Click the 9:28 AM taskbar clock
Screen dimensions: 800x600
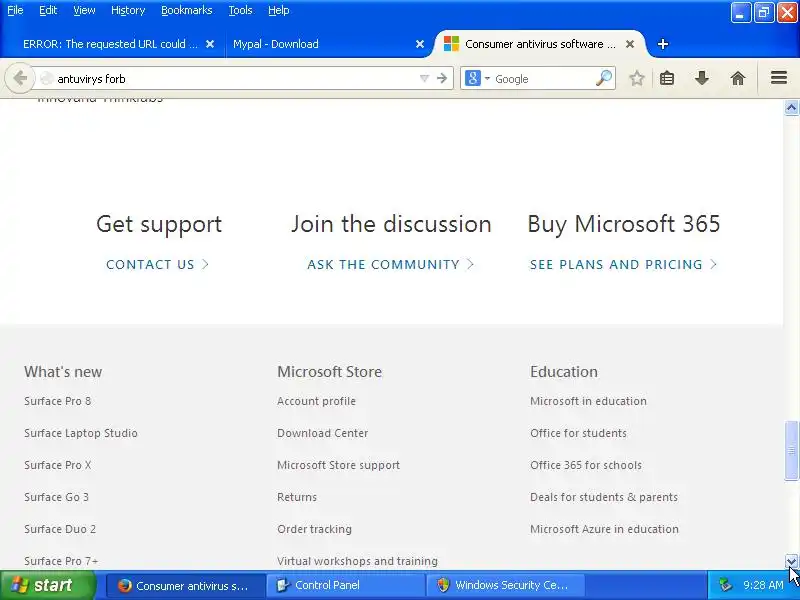click(763, 585)
